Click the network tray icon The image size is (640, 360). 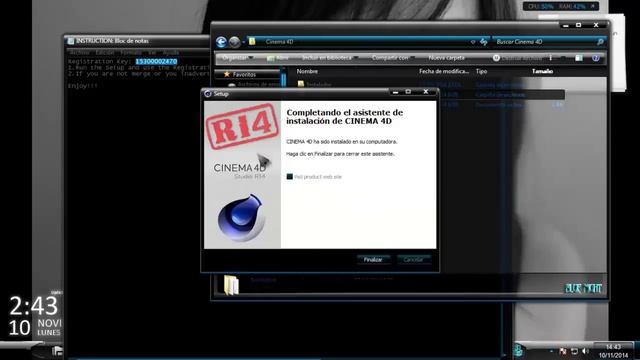pos(574,351)
